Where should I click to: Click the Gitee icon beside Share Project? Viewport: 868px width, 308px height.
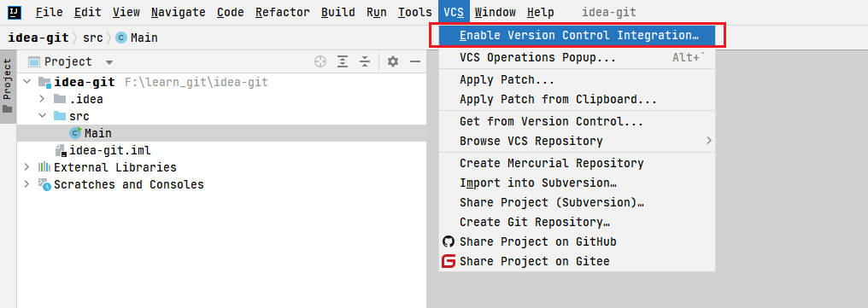(449, 262)
